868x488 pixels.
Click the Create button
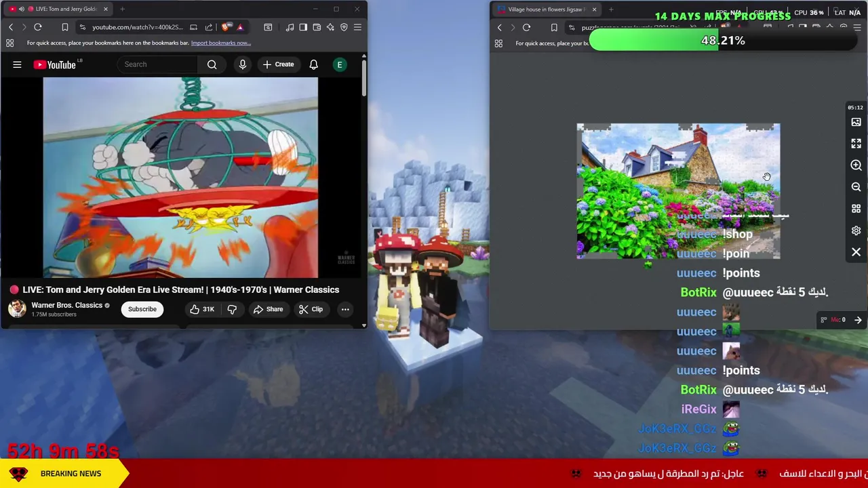[x=278, y=64]
